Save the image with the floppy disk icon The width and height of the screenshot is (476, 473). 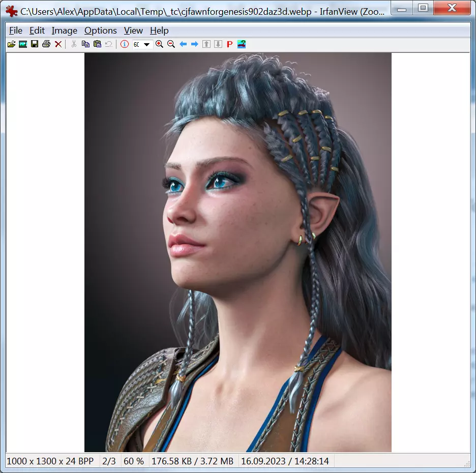pos(35,44)
